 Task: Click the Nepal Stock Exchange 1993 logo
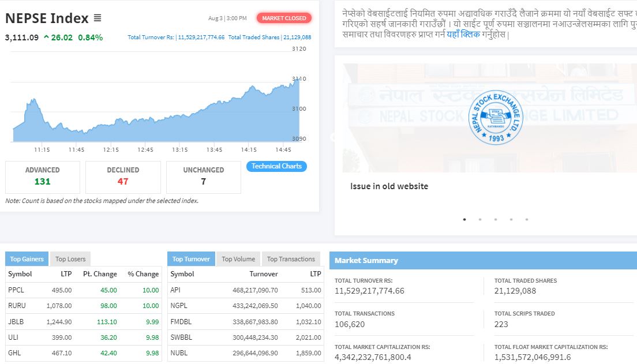pyautogui.click(x=496, y=118)
